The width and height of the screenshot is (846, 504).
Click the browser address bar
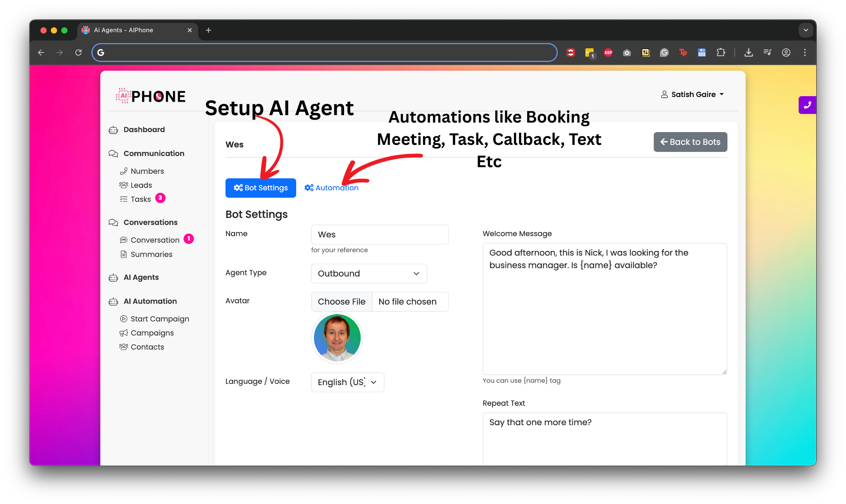[x=324, y=52]
